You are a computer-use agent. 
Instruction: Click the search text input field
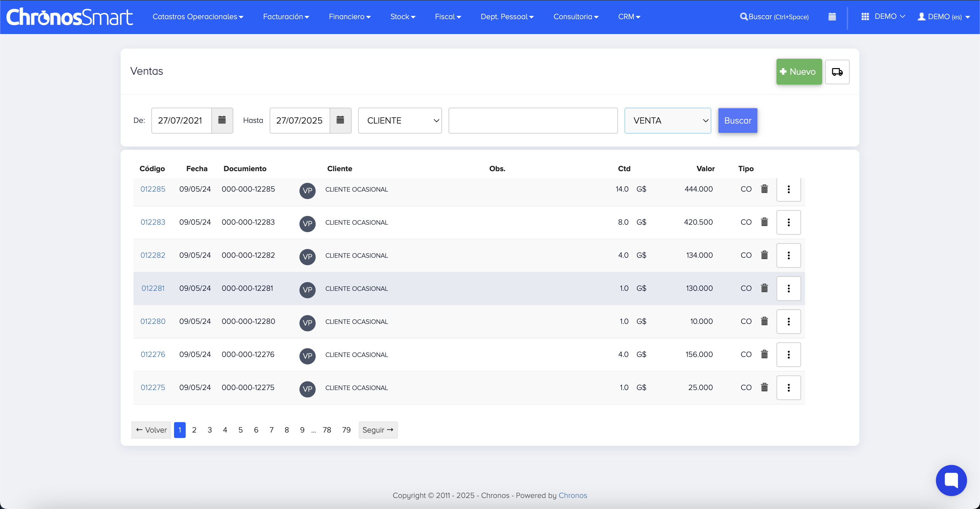(x=532, y=120)
